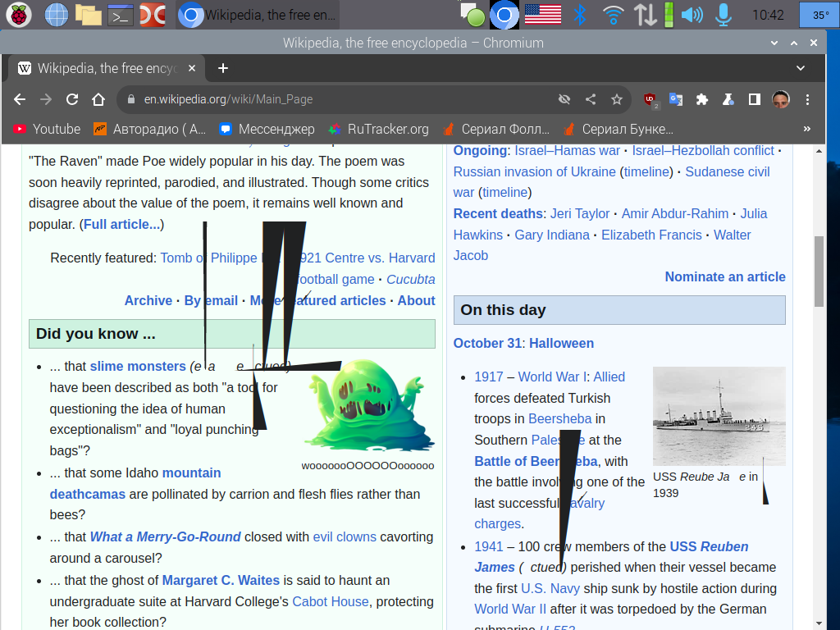Open the RuTracker.org bookmark

coord(378,129)
